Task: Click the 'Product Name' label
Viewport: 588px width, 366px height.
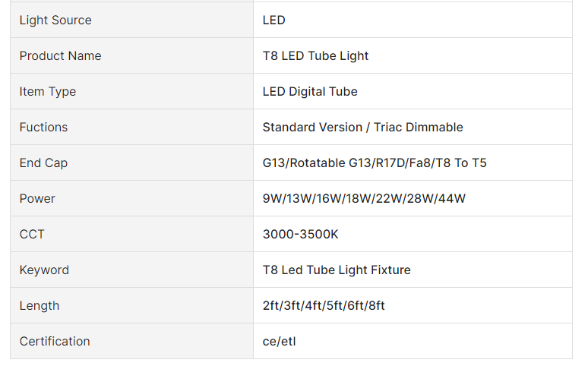Action: [60, 56]
